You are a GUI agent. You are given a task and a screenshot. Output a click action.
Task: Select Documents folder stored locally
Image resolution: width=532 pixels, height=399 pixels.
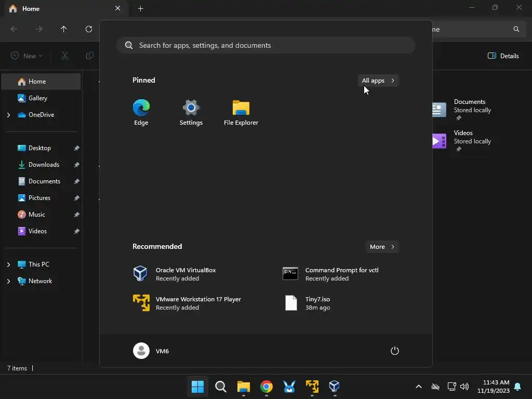click(463, 109)
